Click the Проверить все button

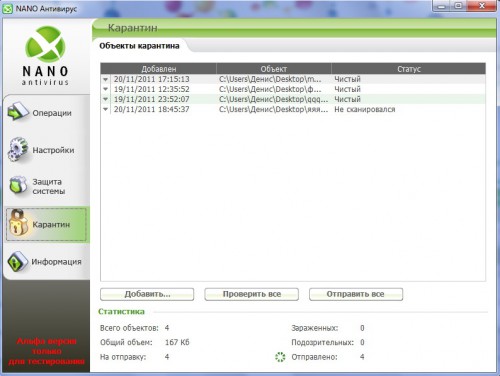tap(252, 294)
